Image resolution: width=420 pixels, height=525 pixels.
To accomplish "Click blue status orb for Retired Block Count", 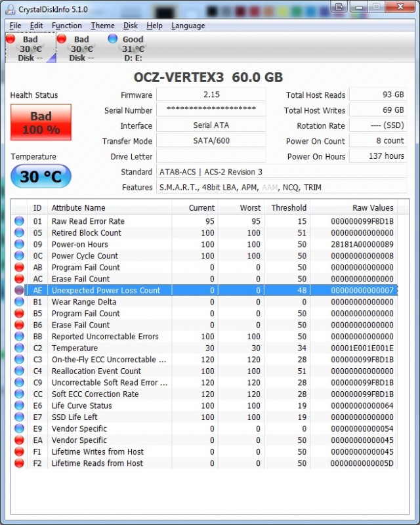I will pos(20,232).
